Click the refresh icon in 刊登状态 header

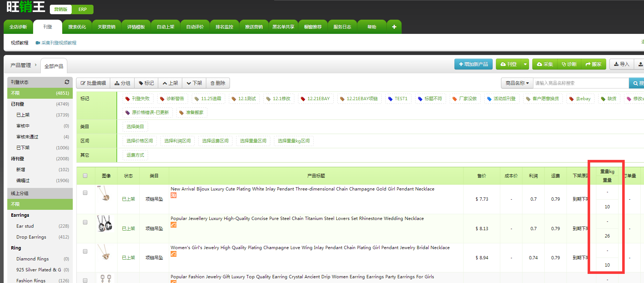[67, 82]
